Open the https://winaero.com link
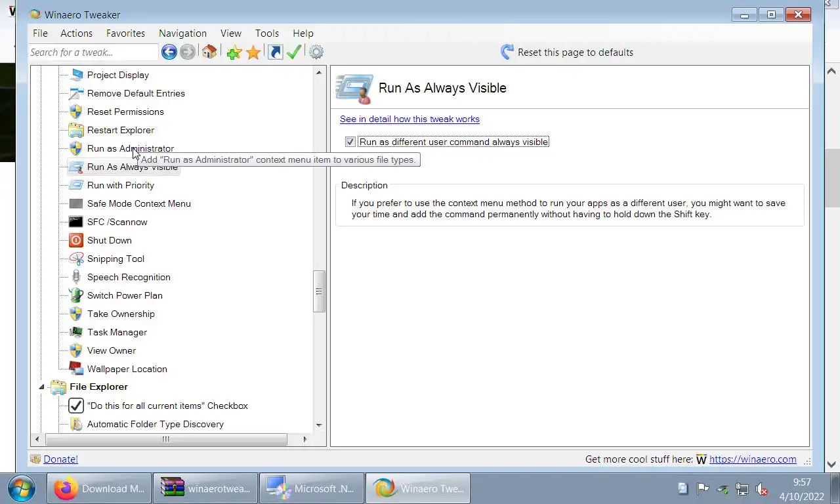The width and height of the screenshot is (840, 504). [753, 459]
